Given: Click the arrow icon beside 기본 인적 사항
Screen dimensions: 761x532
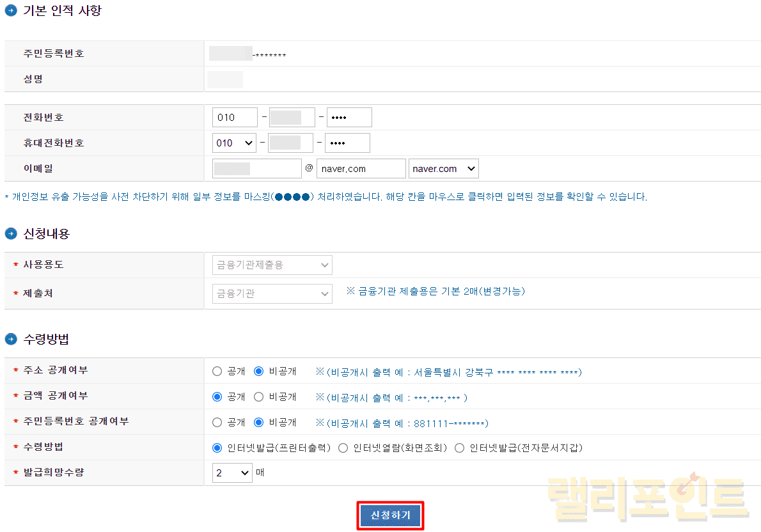Looking at the screenshot, I should pos(11,11).
